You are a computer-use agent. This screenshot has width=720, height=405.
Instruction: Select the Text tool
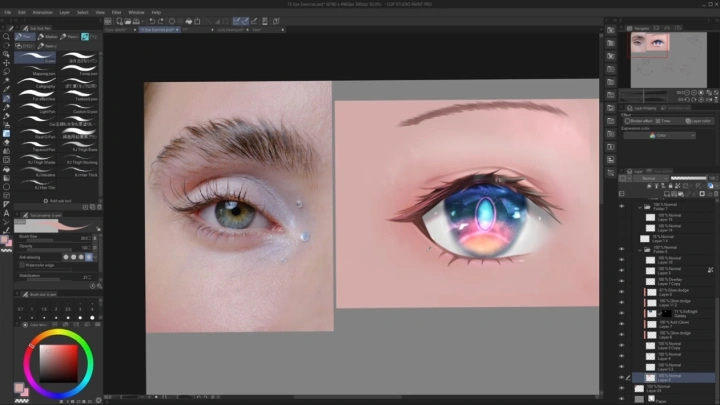click(x=6, y=212)
